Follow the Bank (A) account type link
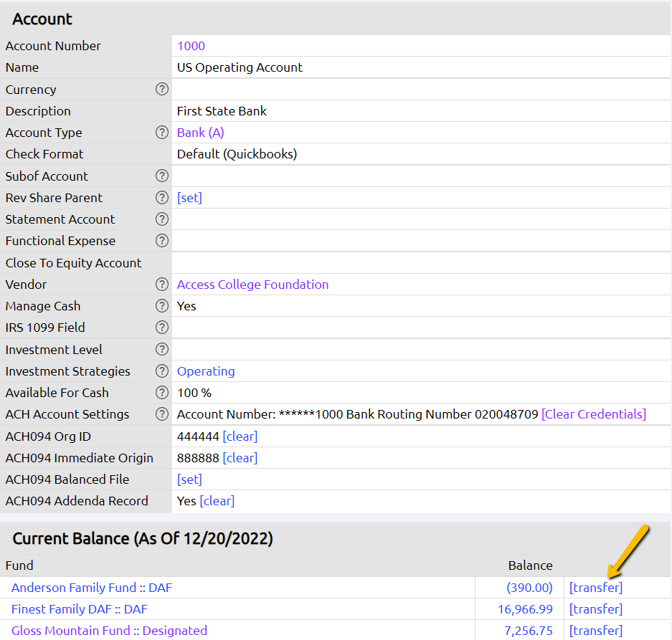672x640 pixels. [x=200, y=133]
